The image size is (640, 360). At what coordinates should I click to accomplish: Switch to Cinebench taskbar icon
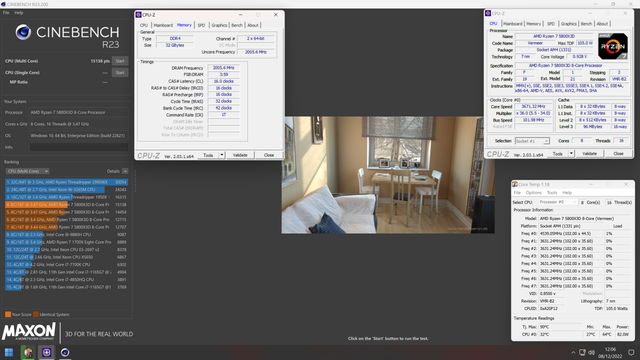tap(65, 352)
